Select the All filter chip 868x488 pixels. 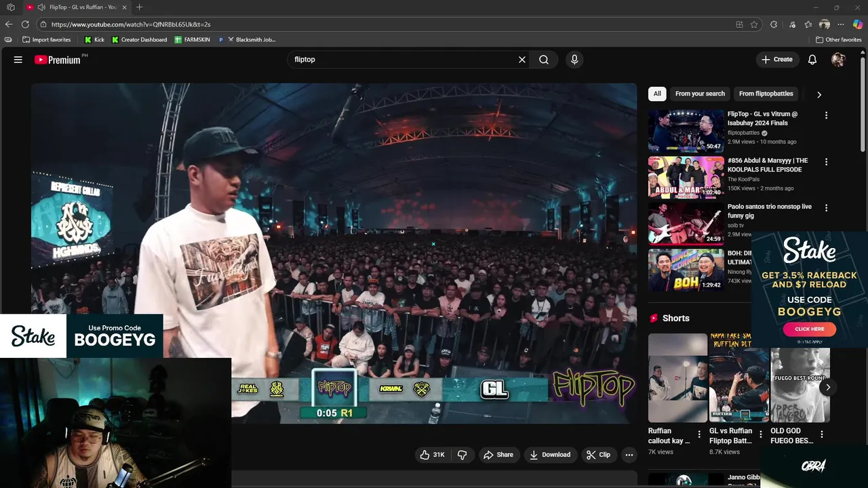657,94
